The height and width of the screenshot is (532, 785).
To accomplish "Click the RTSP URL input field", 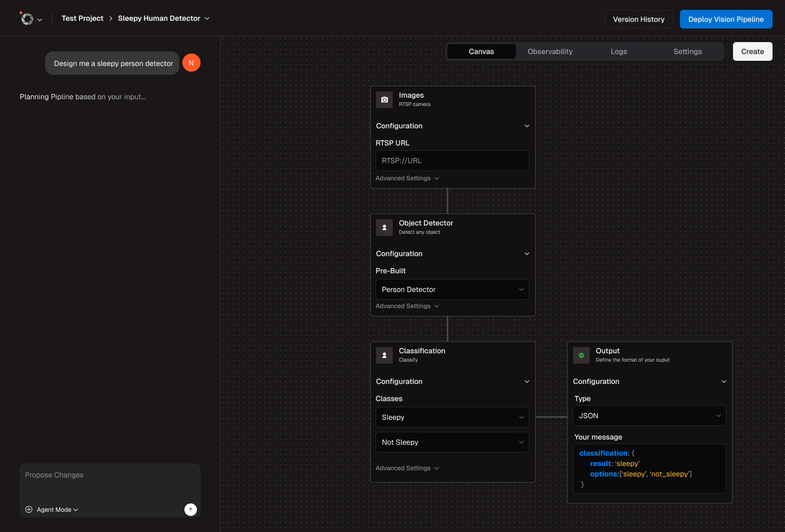I will coord(452,161).
